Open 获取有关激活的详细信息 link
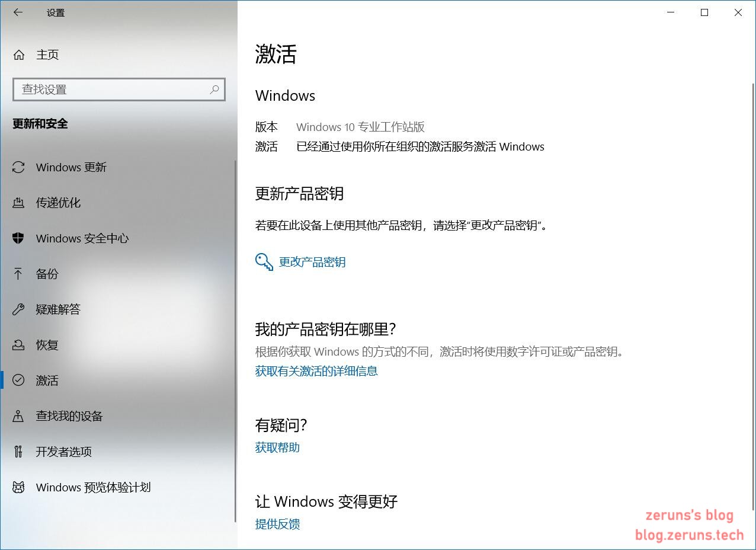The image size is (756, 550). click(x=316, y=371)
